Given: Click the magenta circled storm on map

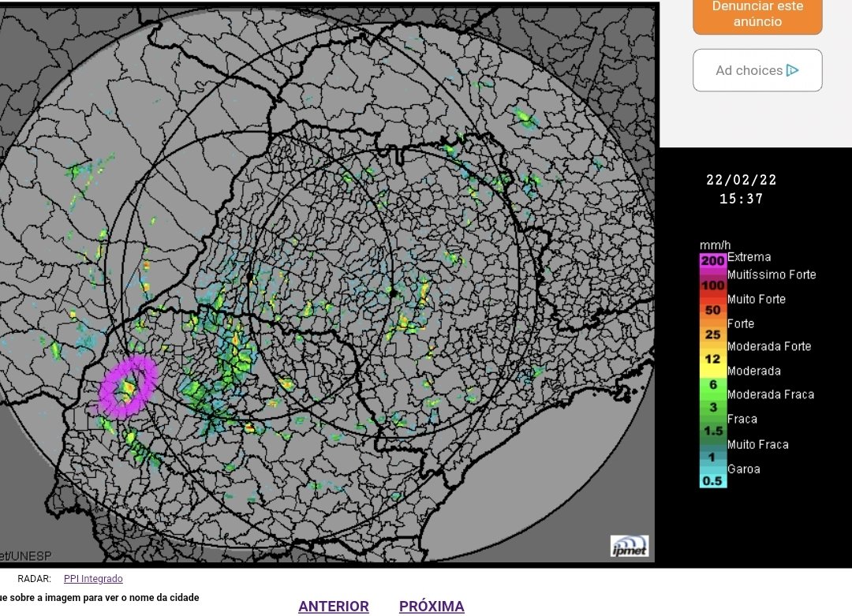Looking at the screenshot, I should [127, 386].
